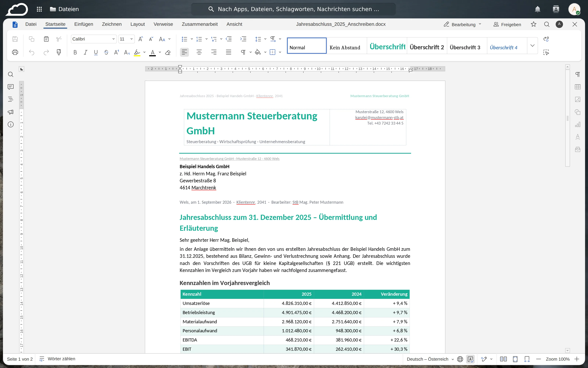Click the strikethrough formatting icon

[x=106, y=52]
